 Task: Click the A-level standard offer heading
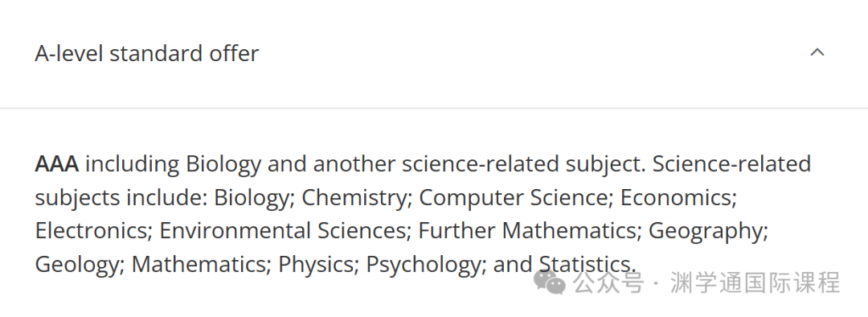147,54
